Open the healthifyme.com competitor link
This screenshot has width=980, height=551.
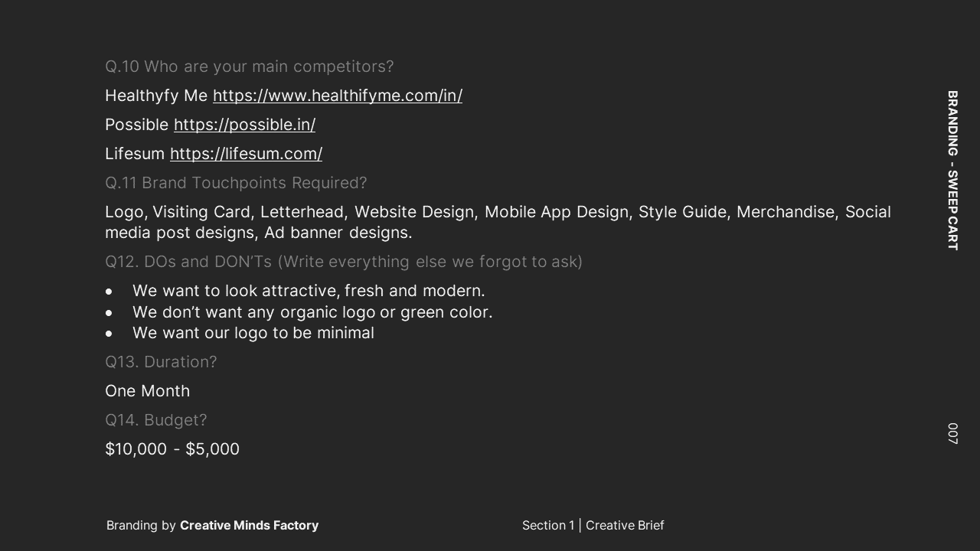tap(337, 96)
